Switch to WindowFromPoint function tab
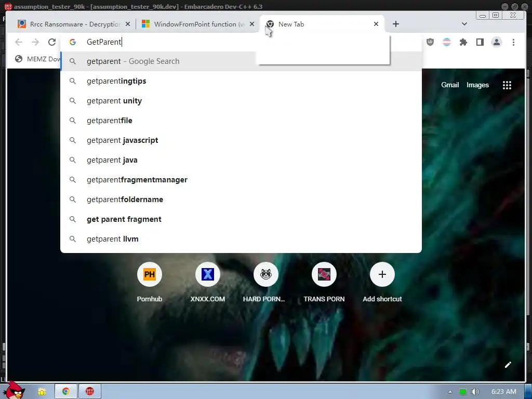Viewport: 532px width, 399px height. point(198,24)
